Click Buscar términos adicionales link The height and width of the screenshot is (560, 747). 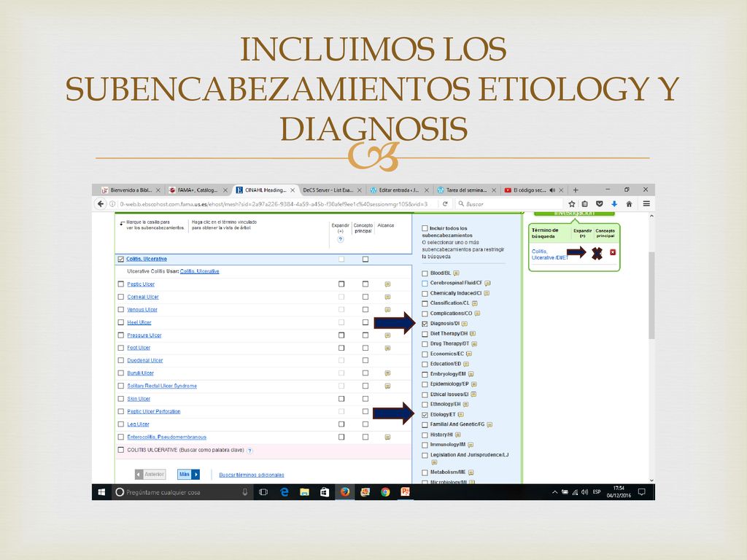252,475
